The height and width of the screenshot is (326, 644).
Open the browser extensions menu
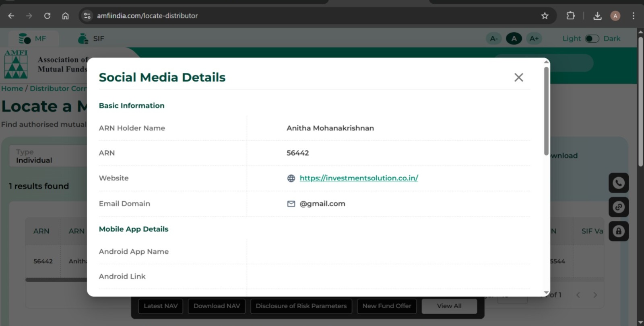pyautogui.click(x=570, y=16)
